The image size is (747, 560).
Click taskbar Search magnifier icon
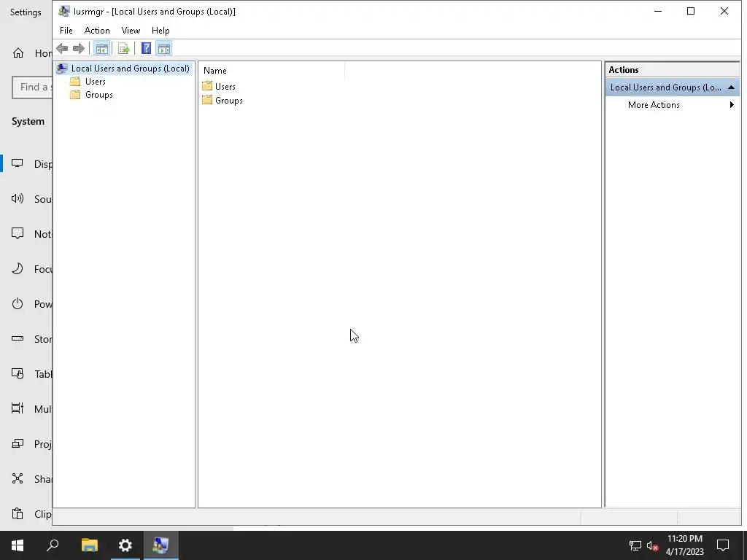(x=53, y=545)
